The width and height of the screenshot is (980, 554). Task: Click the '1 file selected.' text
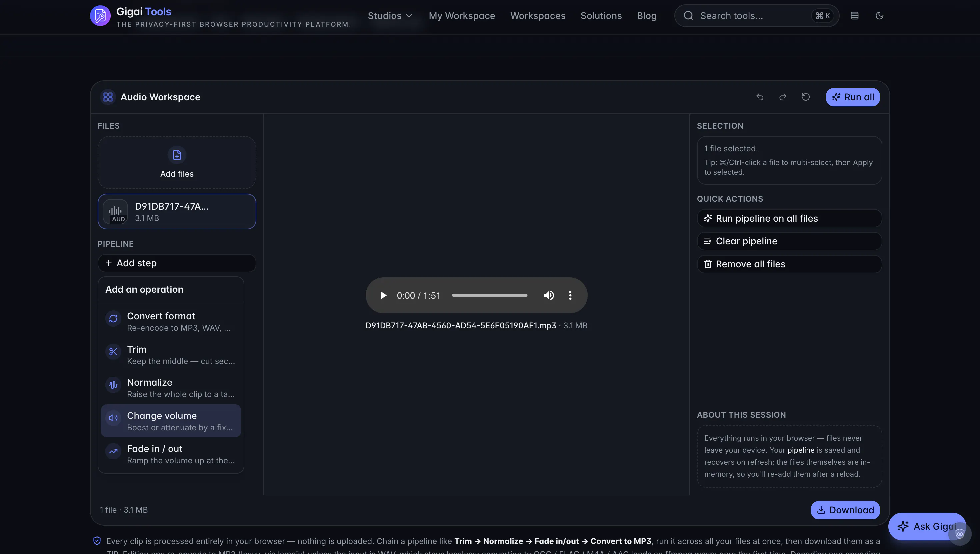pos(731,149)
